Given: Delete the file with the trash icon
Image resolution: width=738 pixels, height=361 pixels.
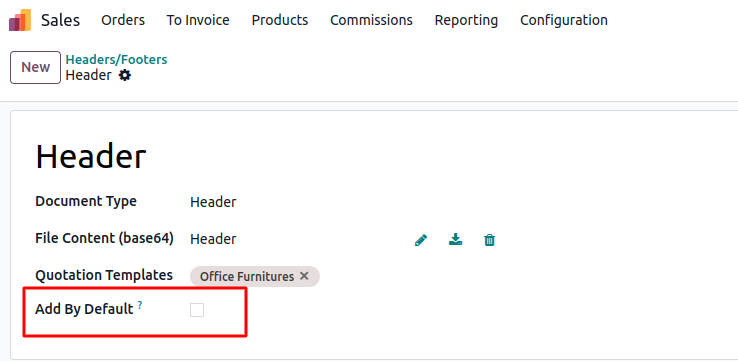Looking at the screenshot, I should point(489,240).
